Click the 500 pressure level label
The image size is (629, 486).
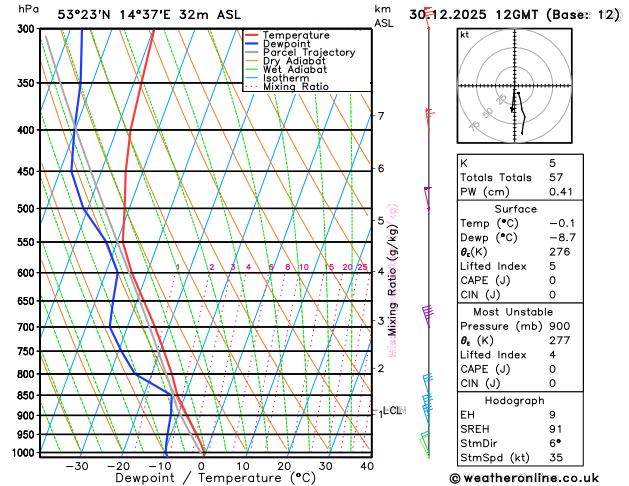pos(28,209)
